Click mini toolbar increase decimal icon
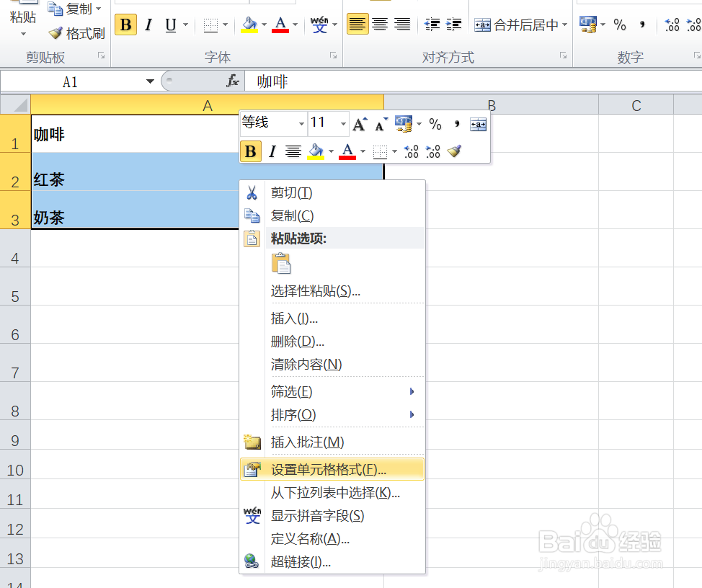 (x=411, y=151)
